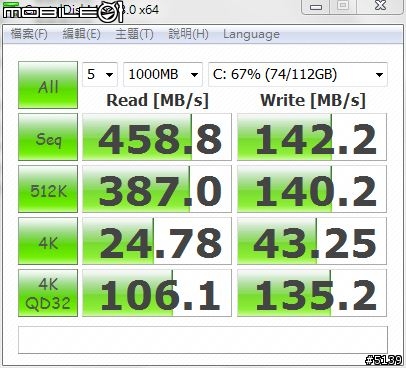
Task: Select the Seq write value 142.2
Action: click(312, 137)
